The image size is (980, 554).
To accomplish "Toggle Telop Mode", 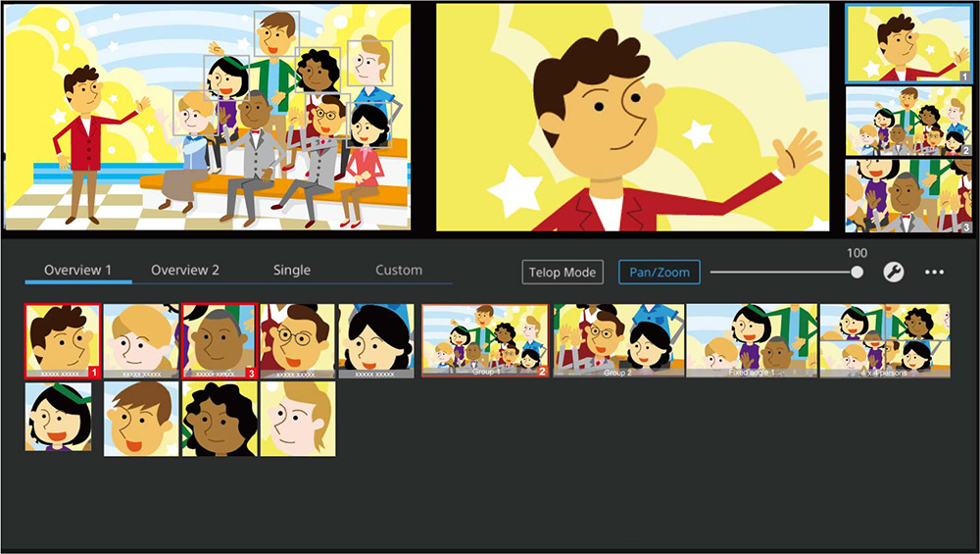I will pos(563,272).
